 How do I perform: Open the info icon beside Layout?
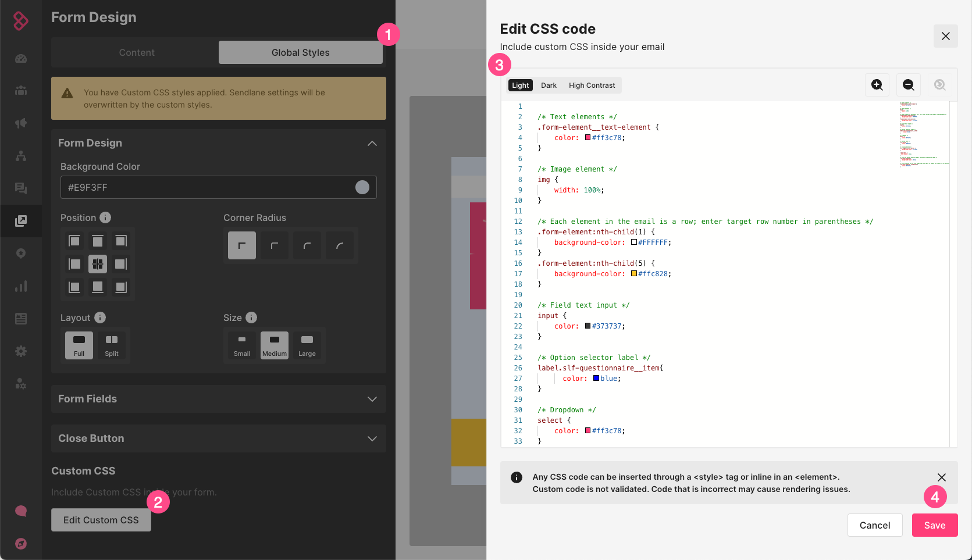(100, 318)
